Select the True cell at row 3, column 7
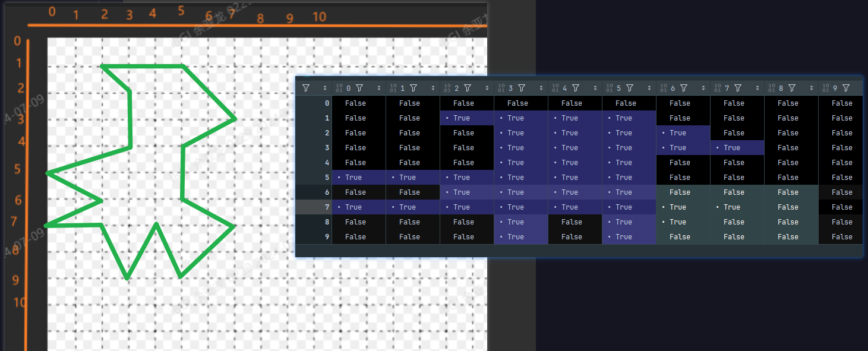The height and width of the screenshot is (351, 868). point(737,148)
